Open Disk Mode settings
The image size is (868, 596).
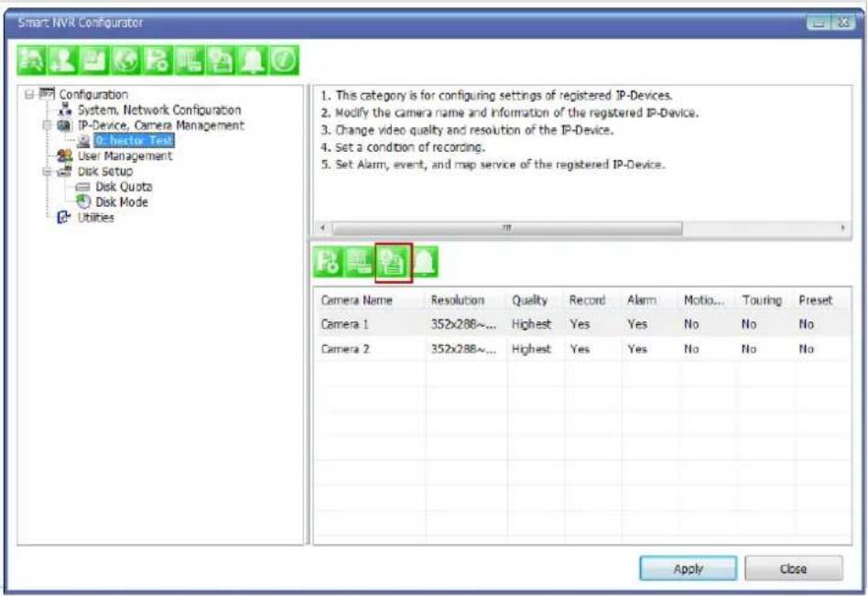pyautogui.click(x=121, y=202)
